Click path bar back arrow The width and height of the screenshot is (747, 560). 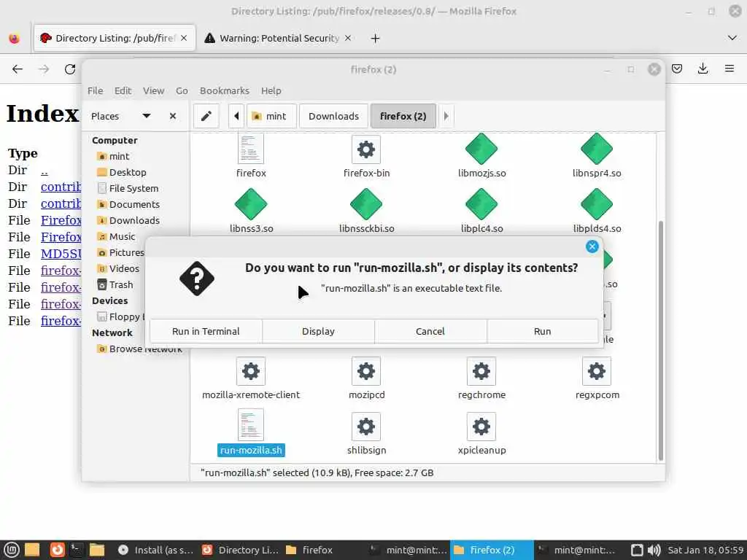point(236,116)
